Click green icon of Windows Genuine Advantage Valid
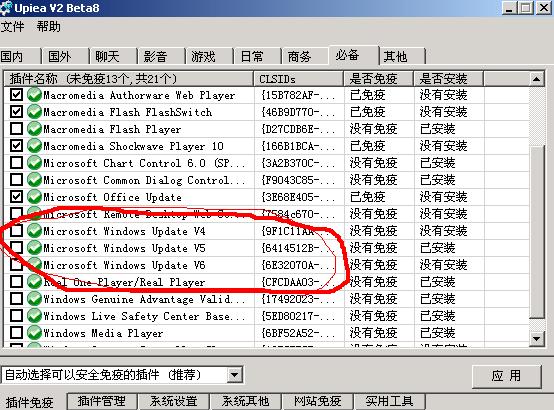Viewport: 554px width, 410px height. coord(34,299)
